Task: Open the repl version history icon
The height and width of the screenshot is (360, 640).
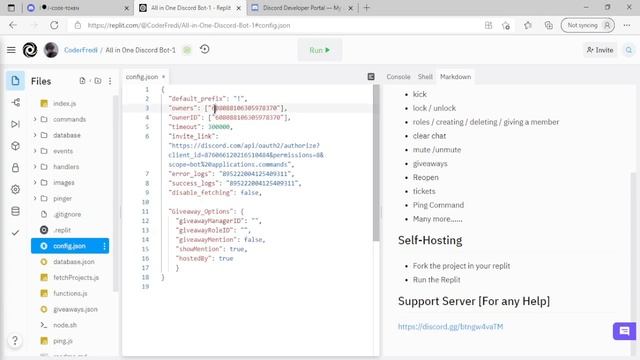Action: tap(204, 49)
